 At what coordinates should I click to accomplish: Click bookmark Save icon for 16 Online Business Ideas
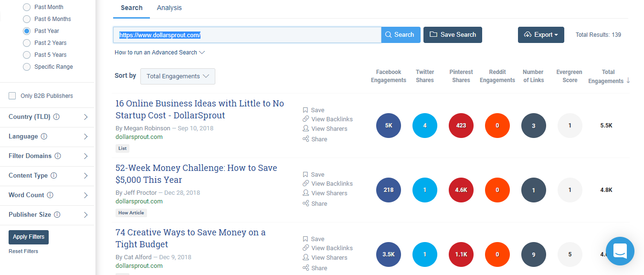point(306,110)
